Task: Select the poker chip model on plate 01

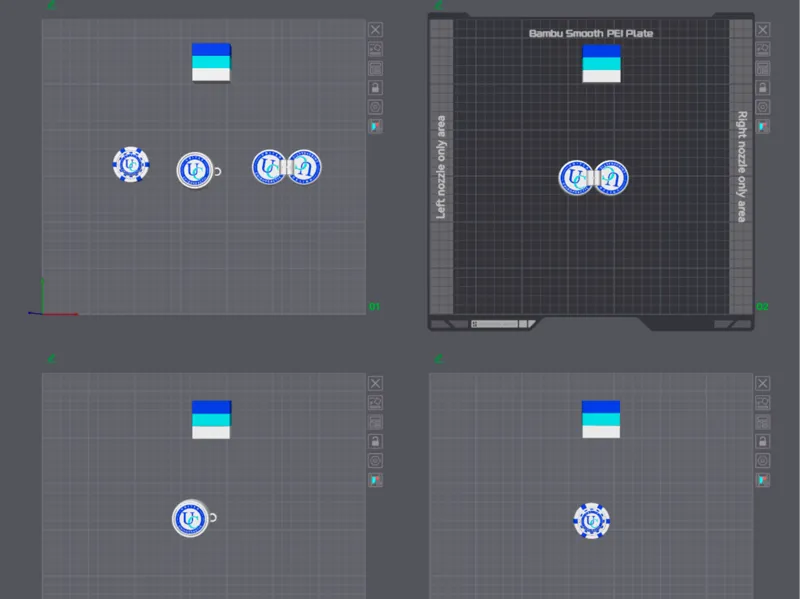Action: point(131,164)
